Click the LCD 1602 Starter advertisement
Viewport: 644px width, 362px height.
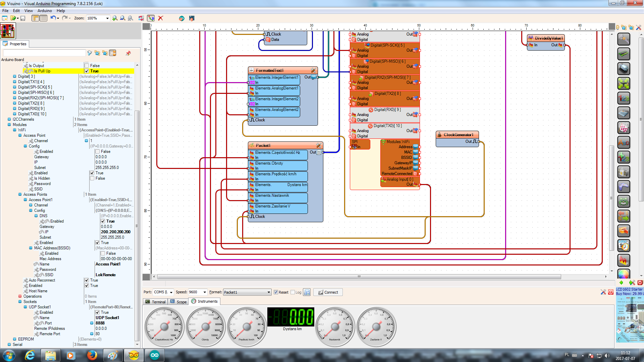click(x=630, y=315)
